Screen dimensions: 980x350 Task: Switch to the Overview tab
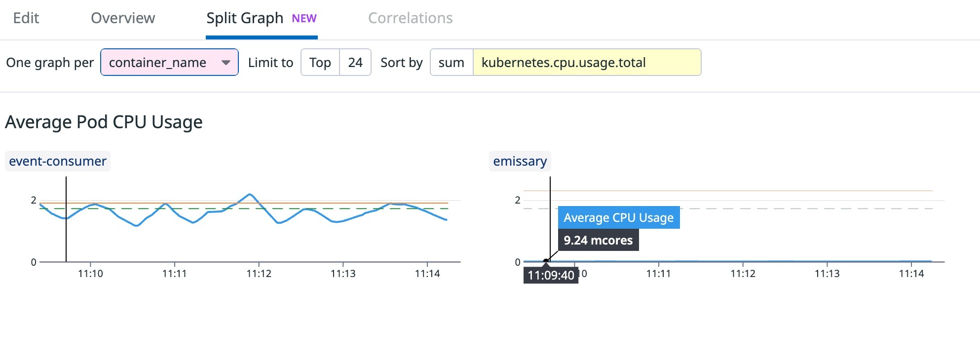coord(122,18)
